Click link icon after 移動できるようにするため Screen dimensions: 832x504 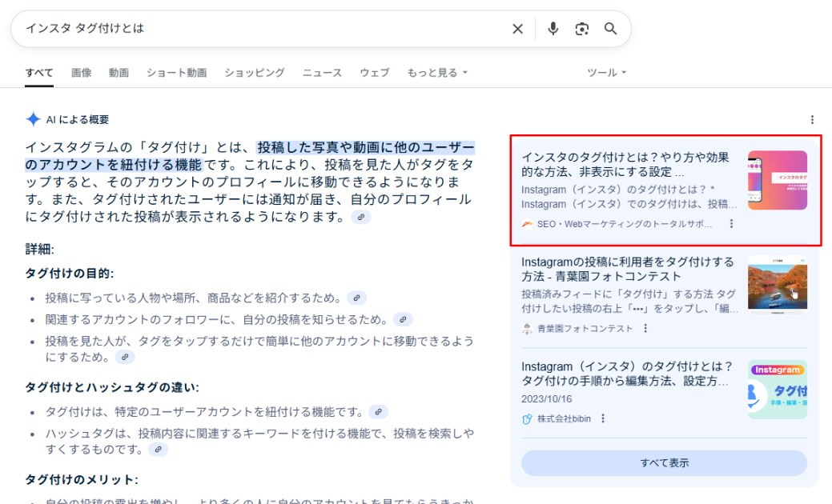click(125, 357)
